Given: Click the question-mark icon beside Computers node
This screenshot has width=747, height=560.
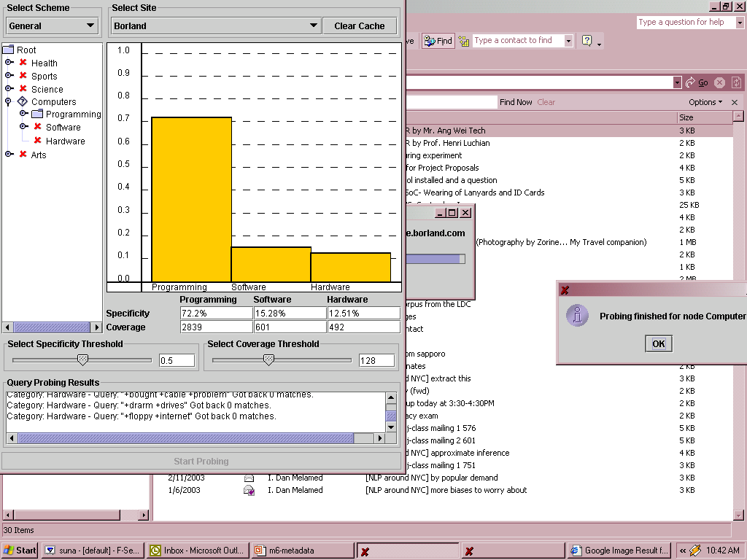Looking at the screenshot, I should click(x=23, y=102).
